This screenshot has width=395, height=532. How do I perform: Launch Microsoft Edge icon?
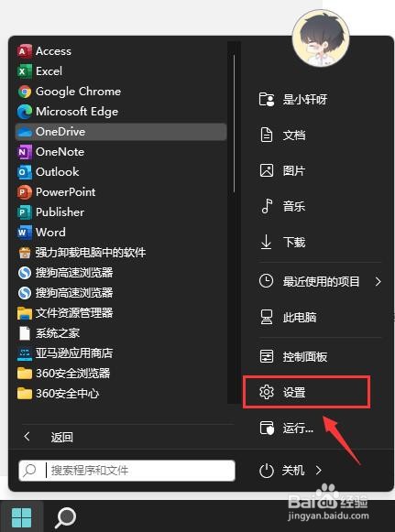(x=25, y=112)
